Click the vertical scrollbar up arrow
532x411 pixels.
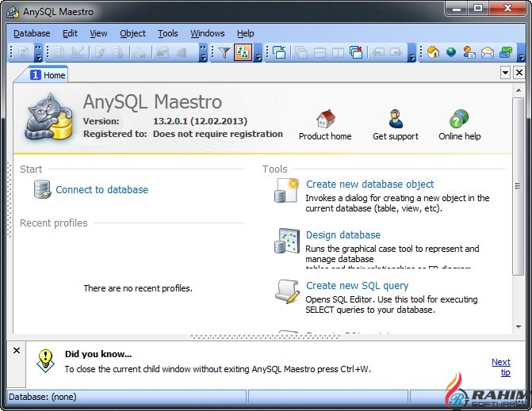click(519, 90)
